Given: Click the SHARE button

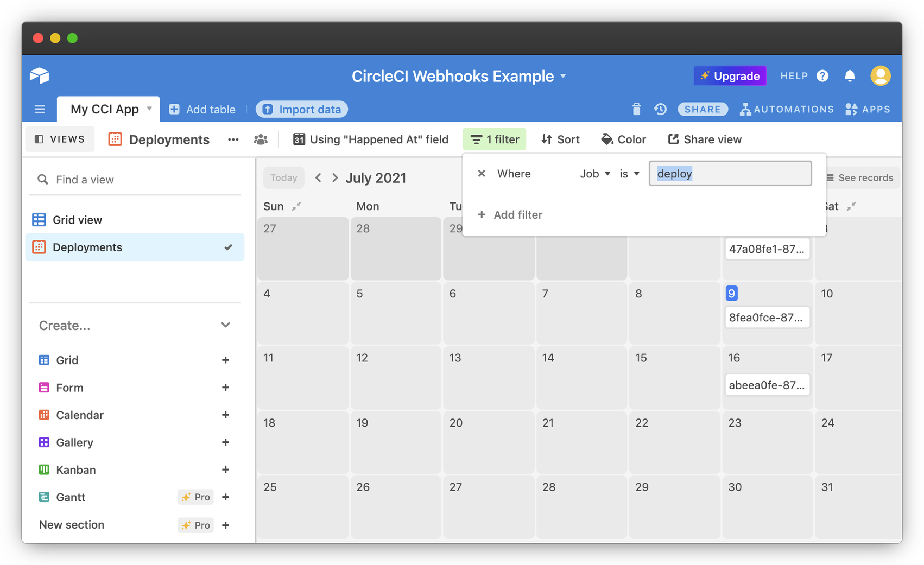Looking at the screenshot, I should point(703,109).
